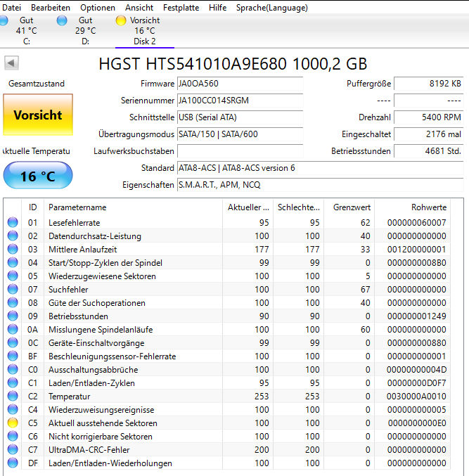
Task: Click the Firmware field JA0OA560
Action: [240, 84]
